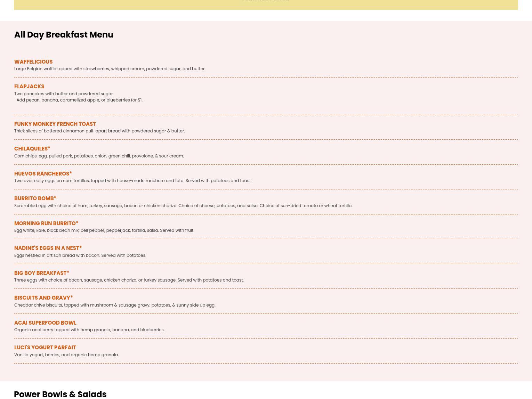Select the BISCUITS AND GRAVY* title
The image size is (532, 399).
(43, 298)
